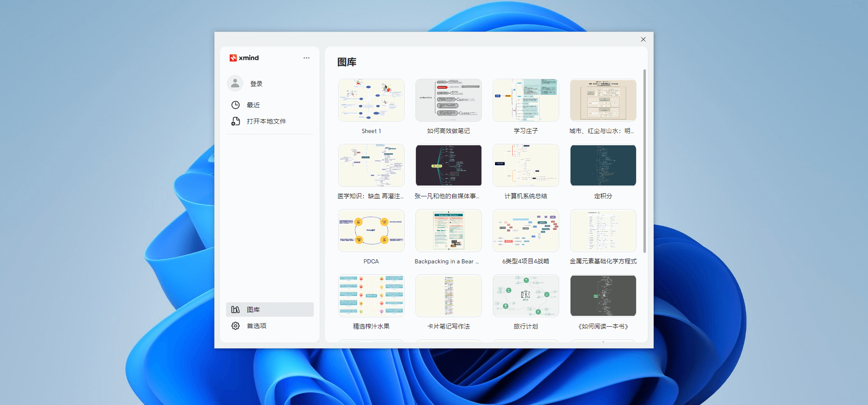The image size is (868, 405).
Task: Sign in via 登录
Action: pyautogui.click(x=256, y=84)
